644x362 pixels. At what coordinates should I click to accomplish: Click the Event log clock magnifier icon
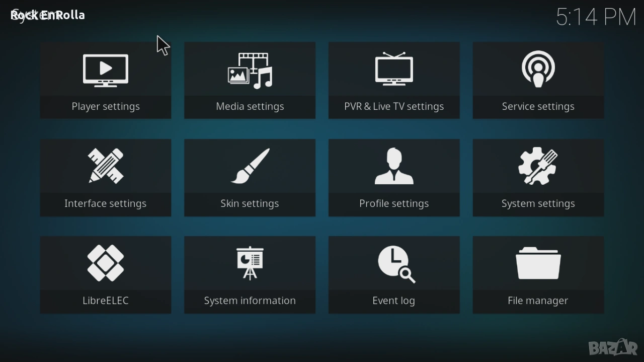(396, 264)
